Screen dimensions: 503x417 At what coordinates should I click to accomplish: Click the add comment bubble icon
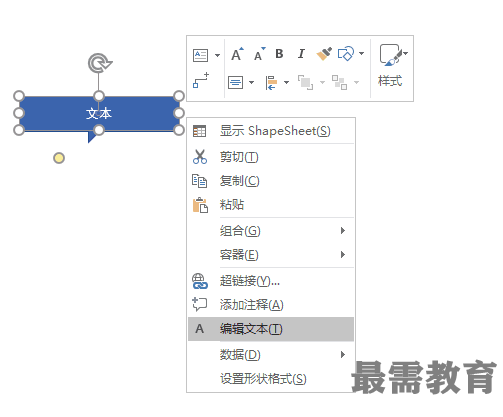(x=199, y=304)
